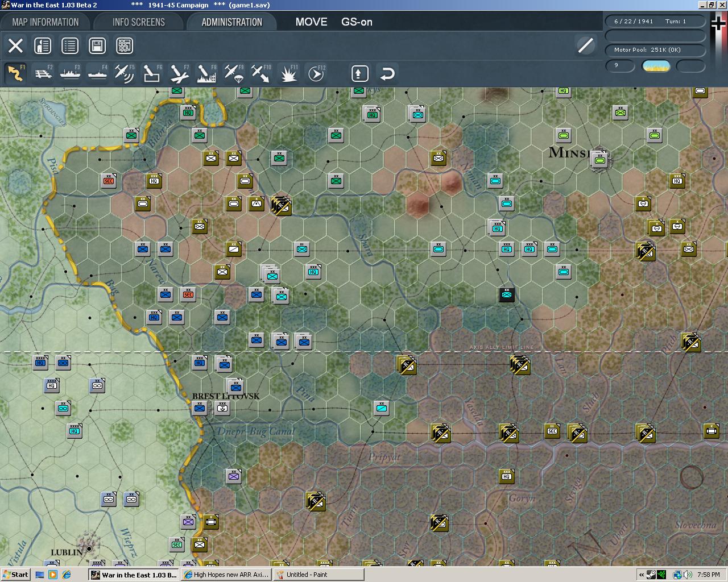
Task: Click the Steam tray icon
Action: coord(652,575)
